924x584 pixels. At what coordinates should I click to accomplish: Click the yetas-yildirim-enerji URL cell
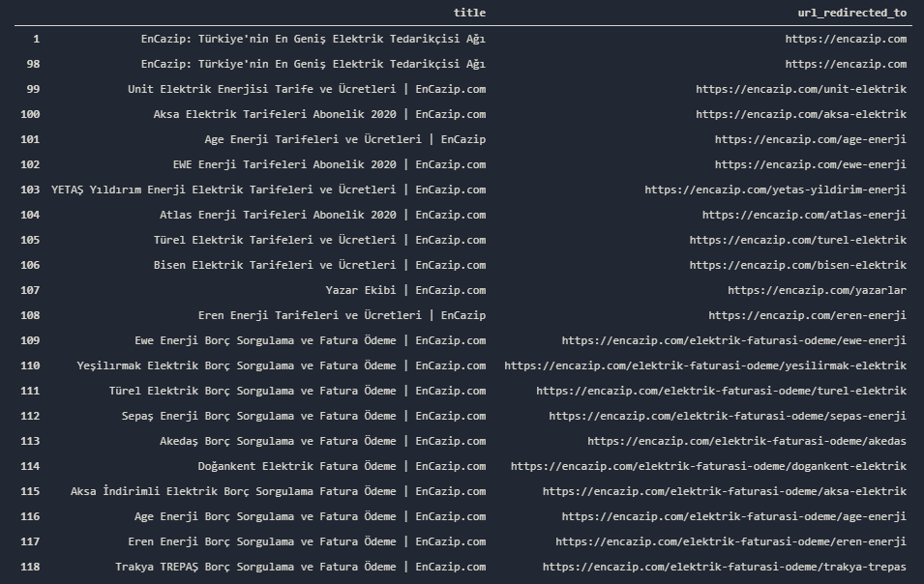click(x=776, y=190)
